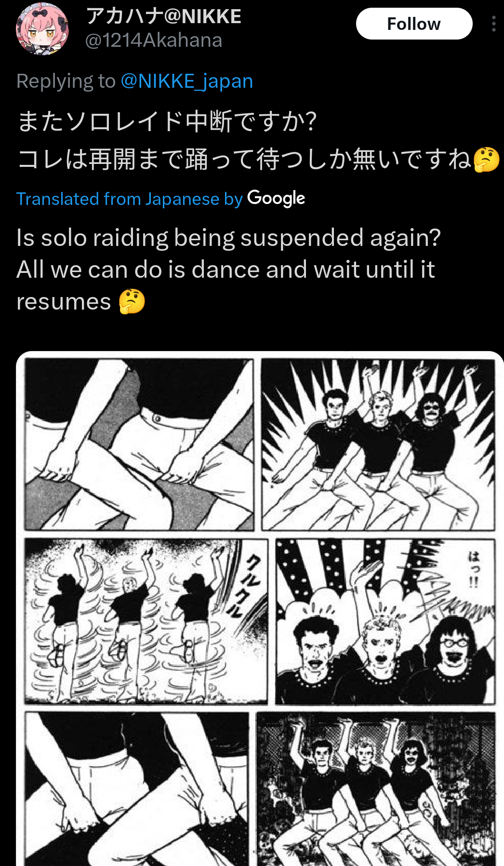The width and height of the screenshot is (504, 866).
Task: Click the "Replying to" label
Action: pyautogui.click(x=66, y=81)
